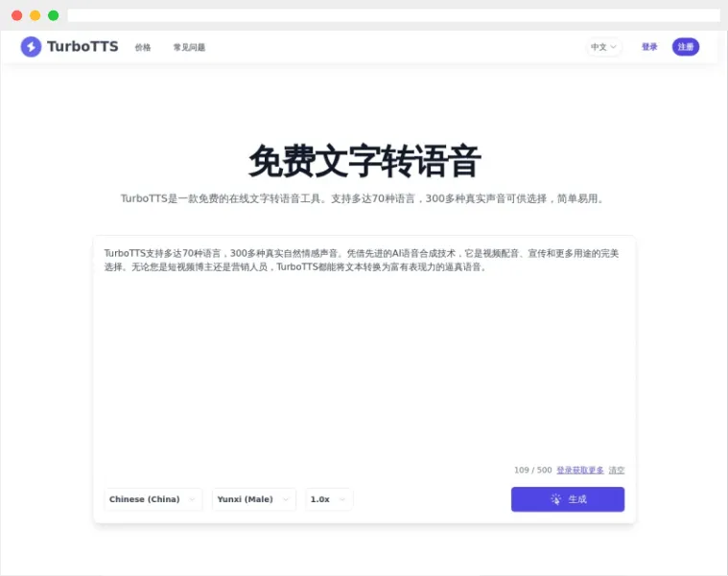Click inside the text input area

[364, 353]
